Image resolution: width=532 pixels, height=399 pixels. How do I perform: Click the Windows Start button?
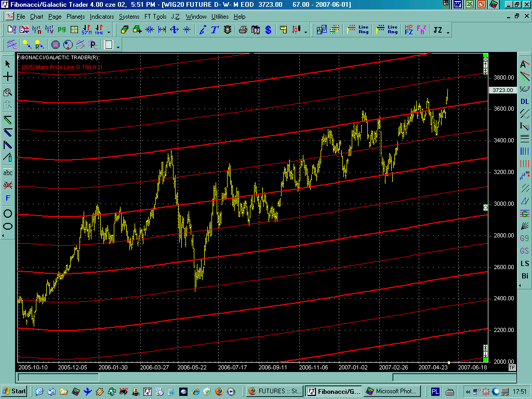pyautogui.click(x=15, y=391)
